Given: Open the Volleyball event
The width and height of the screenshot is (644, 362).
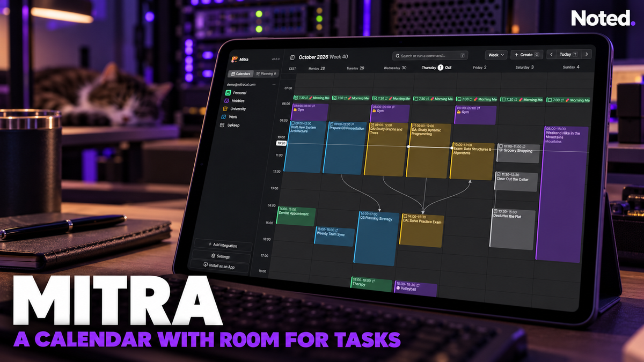Looking at the screenshot, I should pos(415,289).
